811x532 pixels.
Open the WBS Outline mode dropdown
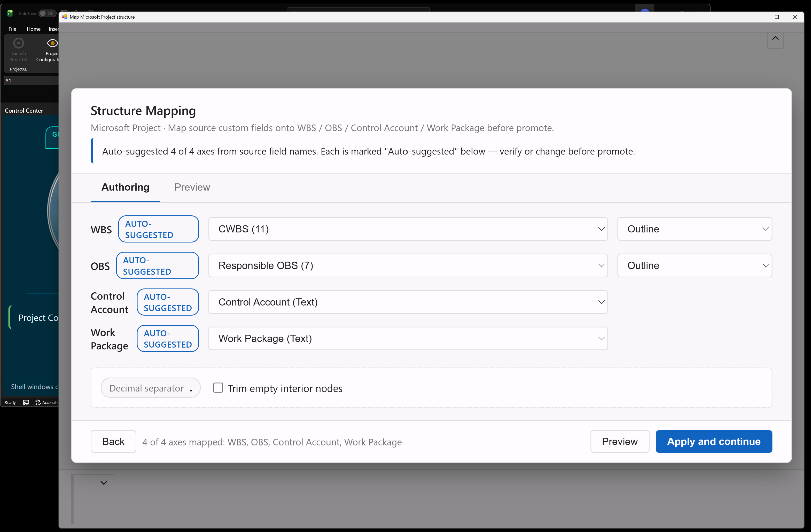[x=695, y=229]
